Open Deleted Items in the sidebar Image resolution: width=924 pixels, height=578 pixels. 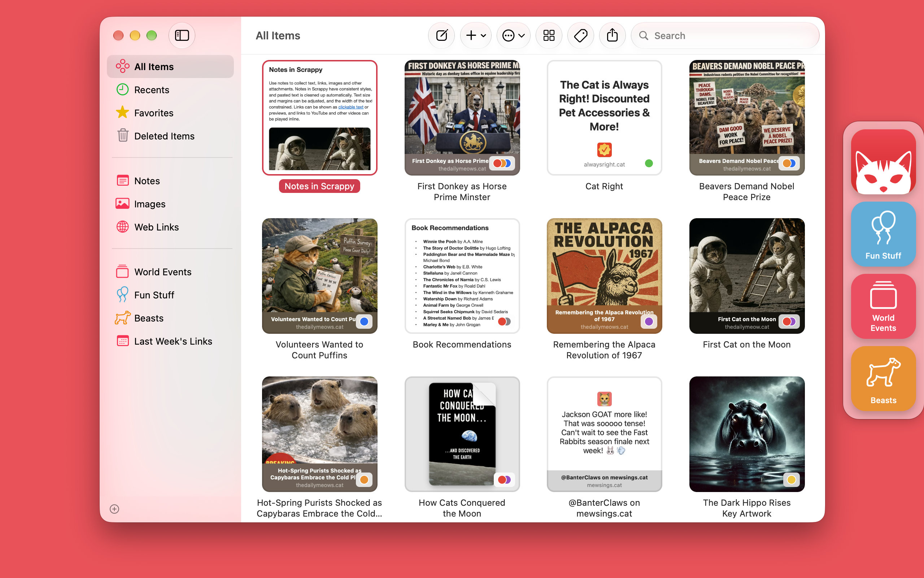[170, 136]
